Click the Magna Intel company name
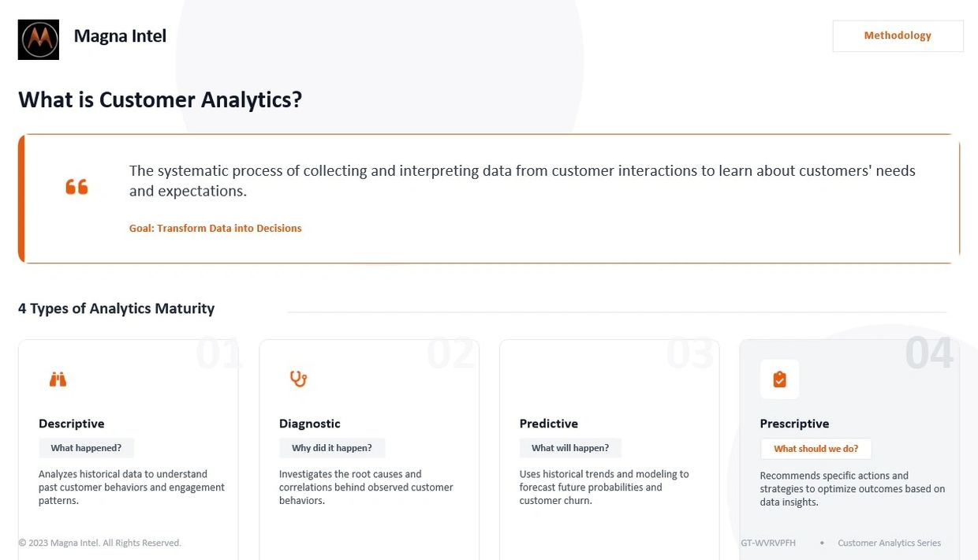The height and width of the screenshot is (560, 978). 120,36
